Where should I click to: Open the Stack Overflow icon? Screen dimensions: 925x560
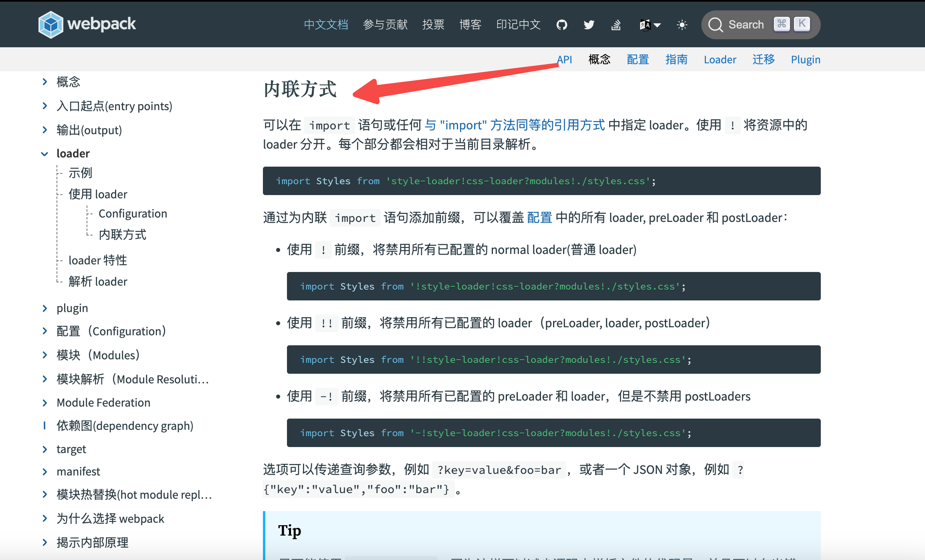[616, 25]
